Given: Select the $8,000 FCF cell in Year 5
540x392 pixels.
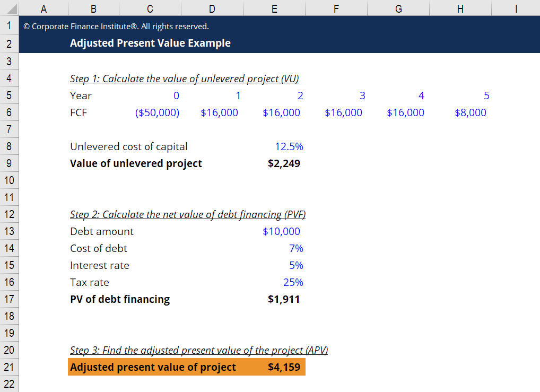Looking at the screenshot, I should click(470, 112).
